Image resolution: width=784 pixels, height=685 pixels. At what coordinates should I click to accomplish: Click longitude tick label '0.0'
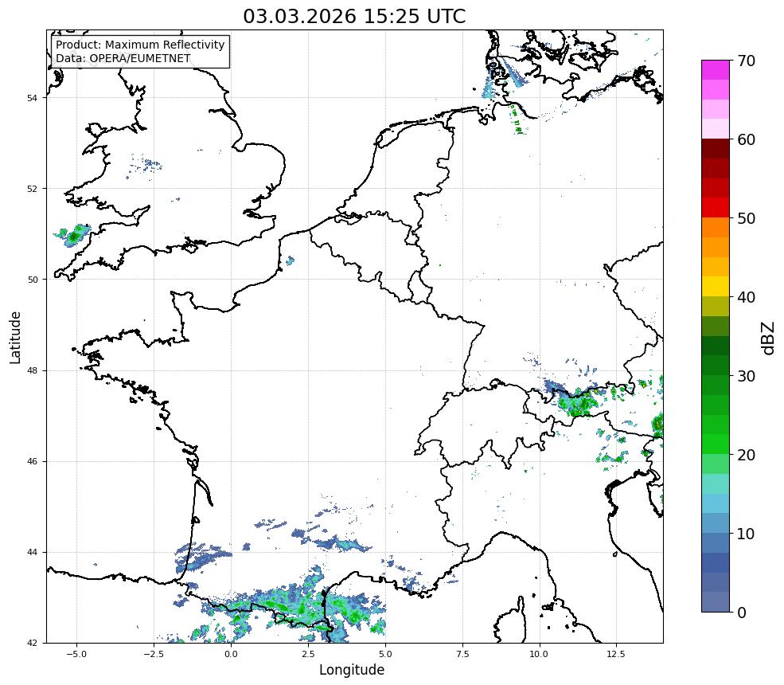231,654
